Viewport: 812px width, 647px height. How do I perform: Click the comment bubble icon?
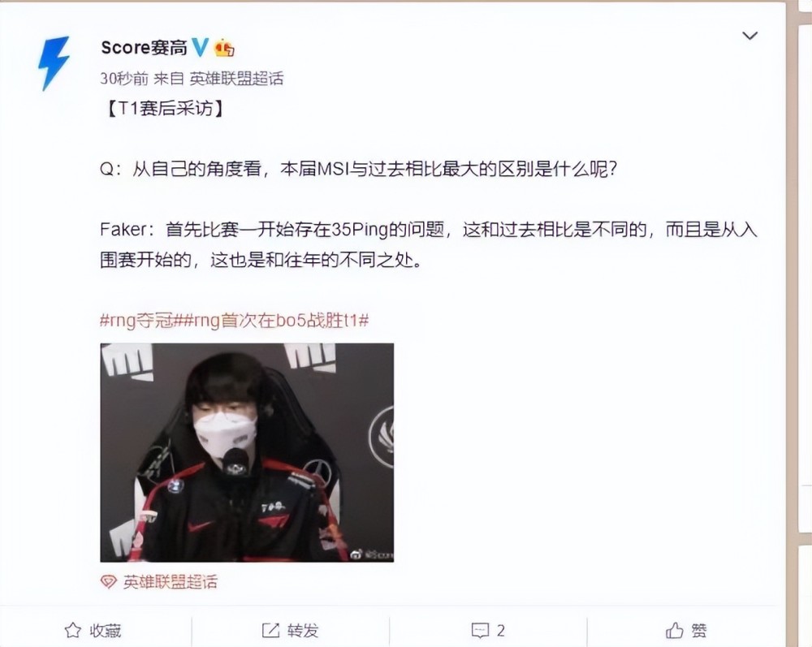[x=480, y=631]
